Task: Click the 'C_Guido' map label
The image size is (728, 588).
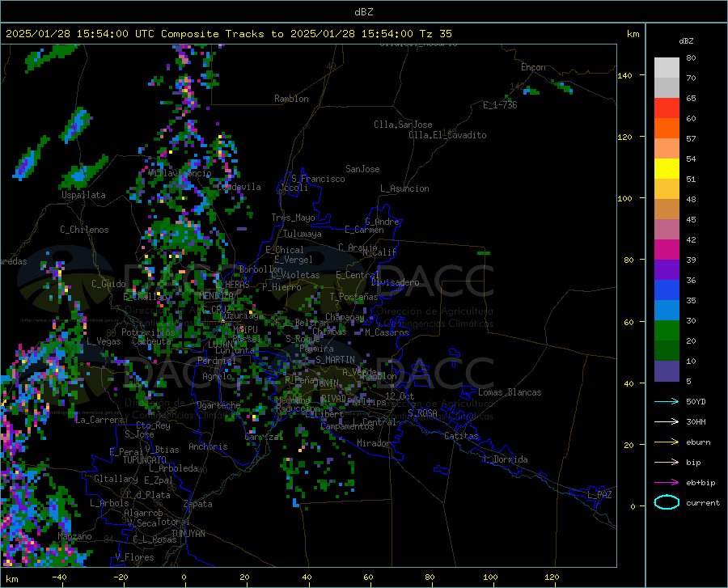Action: [108, 284]
